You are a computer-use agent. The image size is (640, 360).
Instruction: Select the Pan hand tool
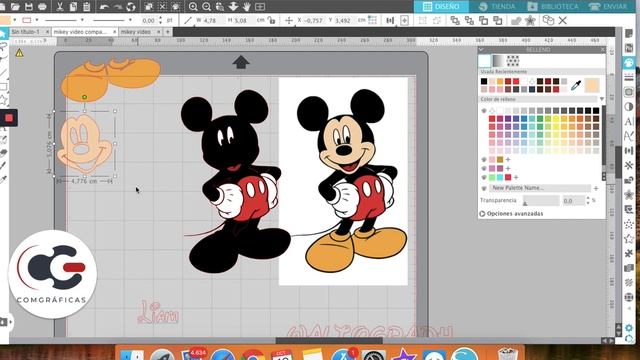click(247, 7)
